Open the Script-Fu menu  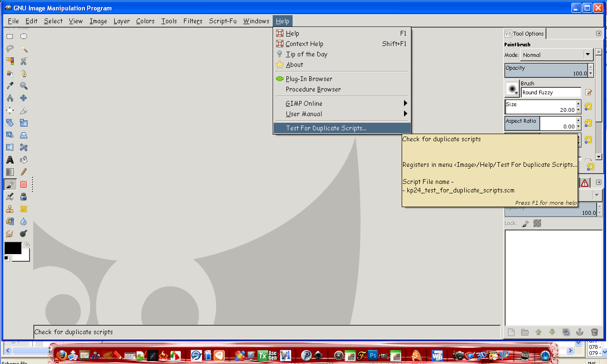pyautogui.click(x=223, y=21)
